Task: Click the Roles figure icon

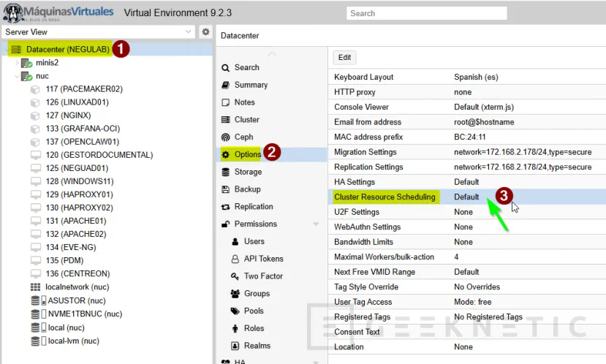Action: coord(235,328)
